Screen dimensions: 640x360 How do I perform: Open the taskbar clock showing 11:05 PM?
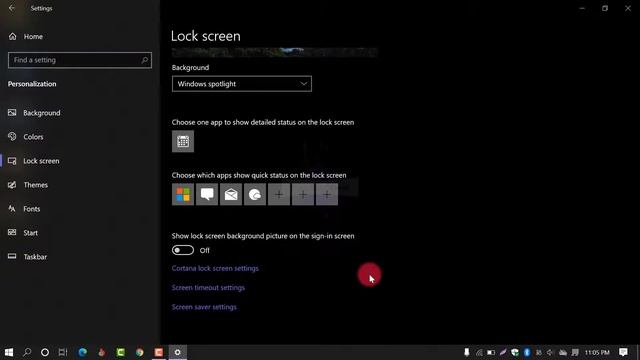597,352
